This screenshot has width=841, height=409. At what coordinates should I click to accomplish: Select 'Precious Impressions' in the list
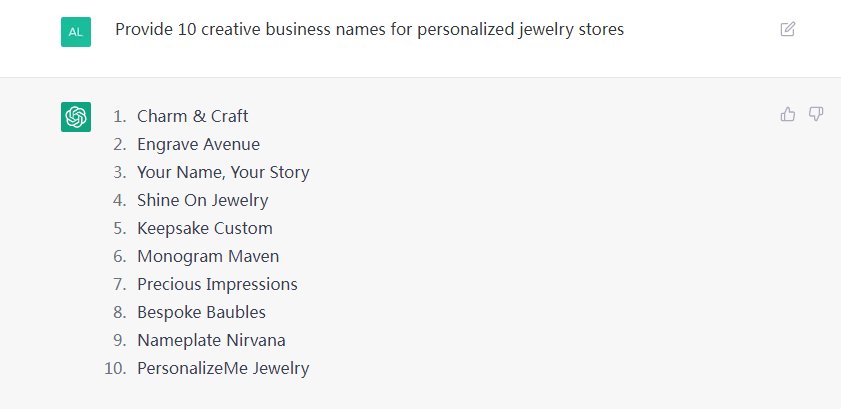click(x=217, y=284)
